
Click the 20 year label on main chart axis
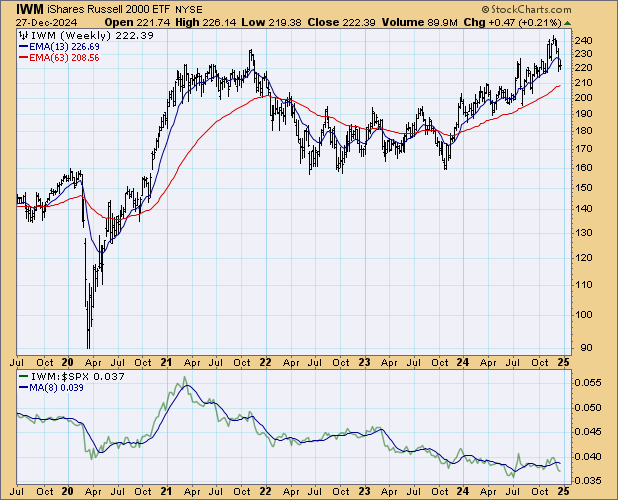(x=68, y=362)
